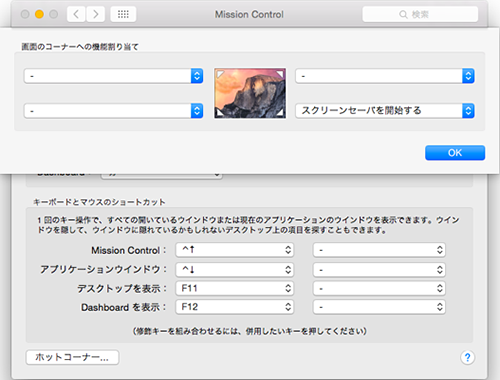Change the アプリケーションウインドウ keyboard shortcut ^↓
Image resolution: width=500 pixels, height=380 pixels.
[234, 269]
